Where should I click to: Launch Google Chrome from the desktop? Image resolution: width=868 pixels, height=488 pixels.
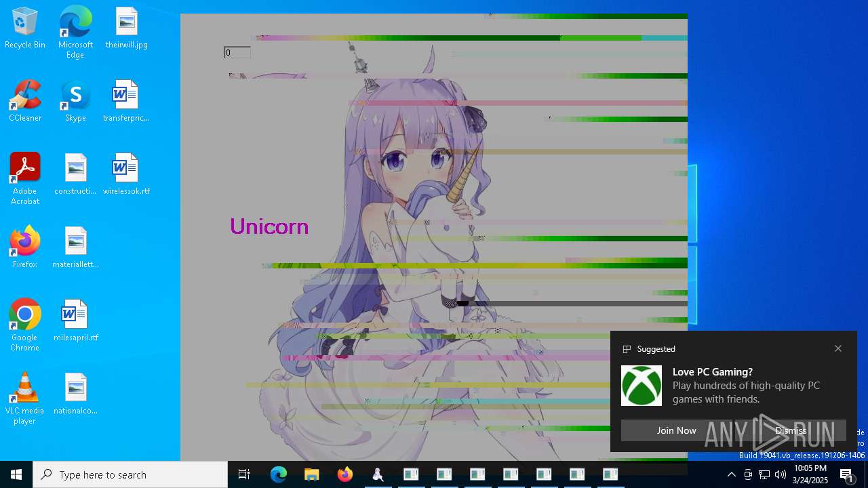pos(25,325)
